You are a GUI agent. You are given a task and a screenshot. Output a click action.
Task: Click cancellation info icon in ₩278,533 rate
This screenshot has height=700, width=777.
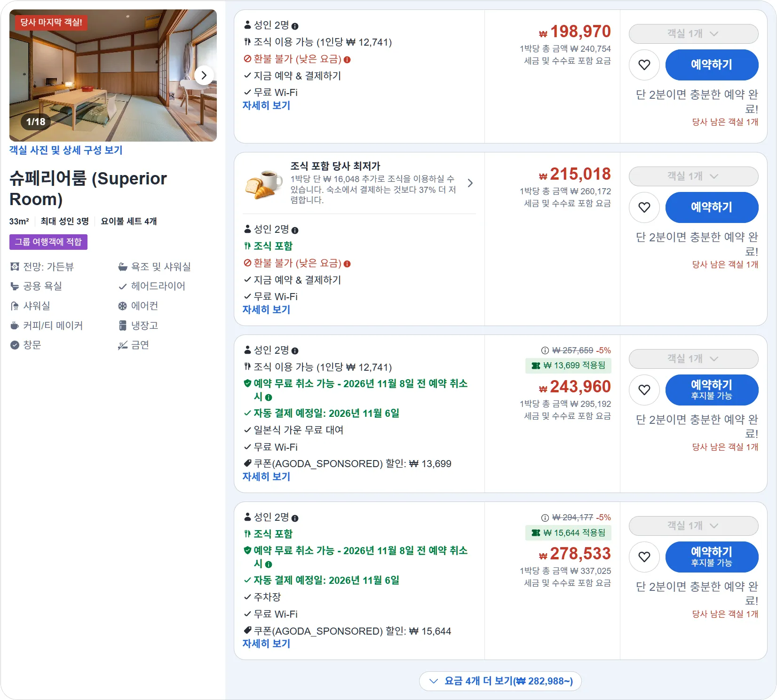tap(269, 565)
